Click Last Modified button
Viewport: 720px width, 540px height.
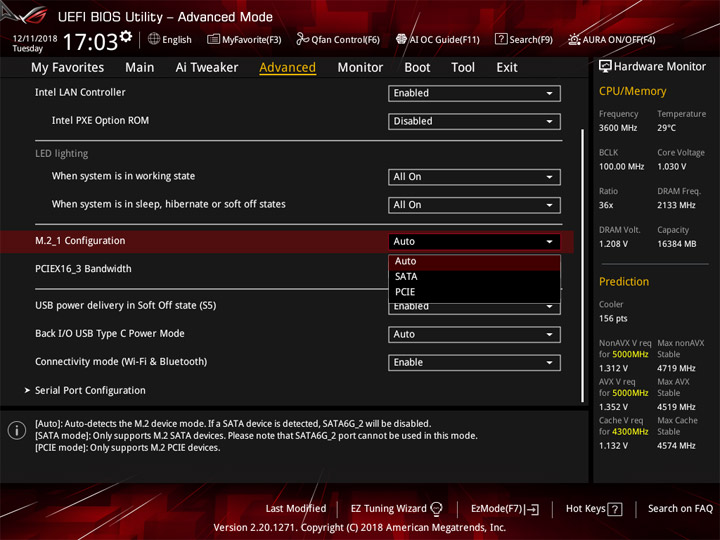[296, 509]
